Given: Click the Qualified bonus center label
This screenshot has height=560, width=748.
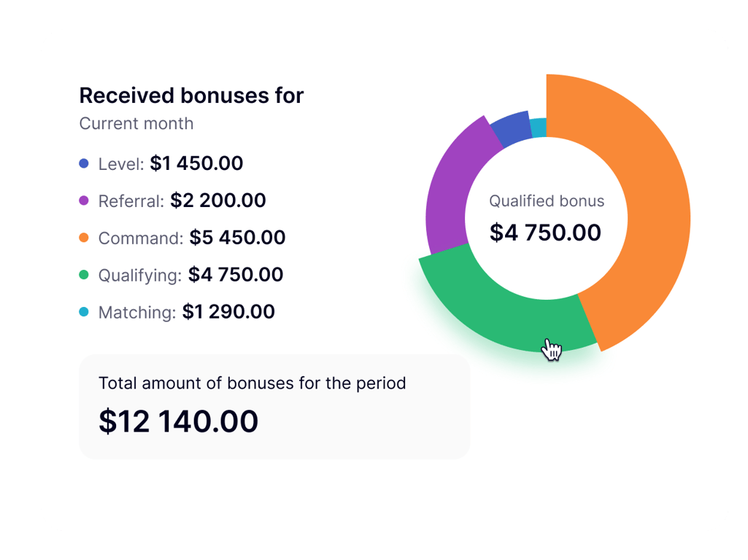Looking at the screenshot, I should click(547, 201).
